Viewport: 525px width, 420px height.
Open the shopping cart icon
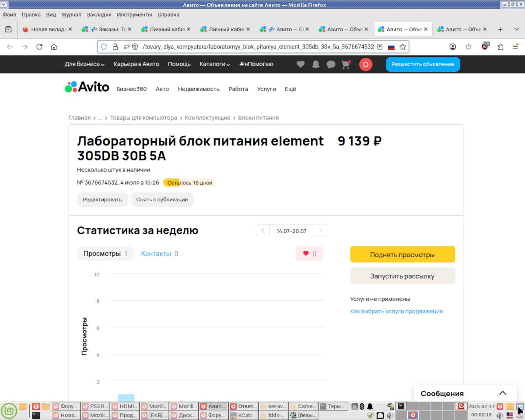tap(346, 64)
